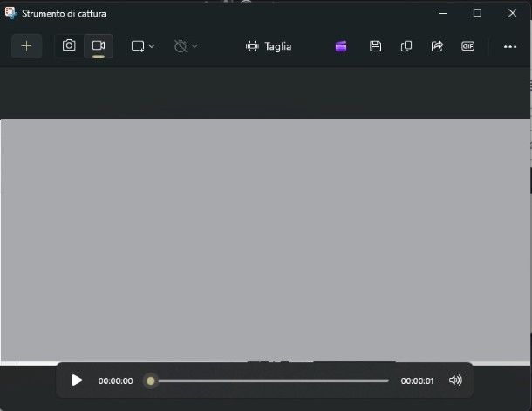The width and height of the screenshot is (532, 411).
Task: Switch to screenshot camera mode
Action: click(x=69, y=45)
